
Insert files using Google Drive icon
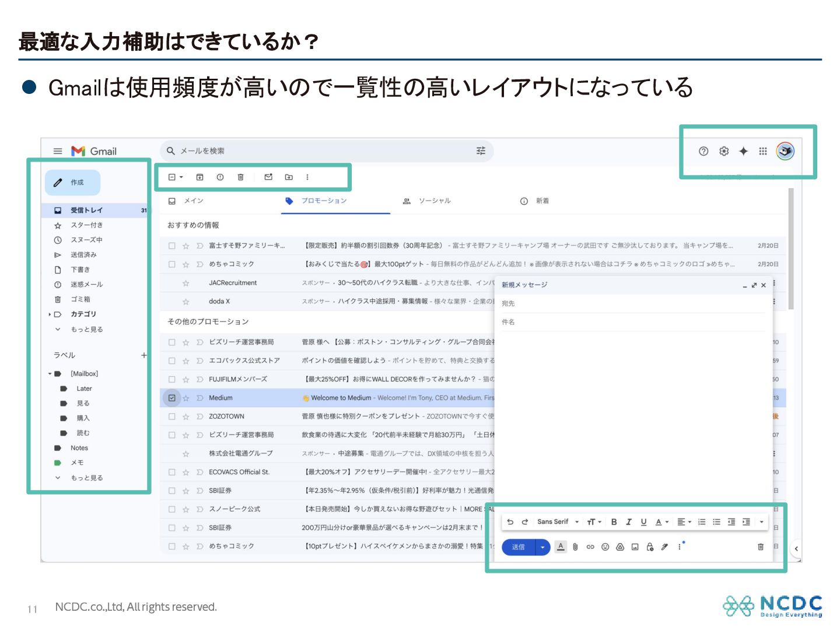pos(620,547)
